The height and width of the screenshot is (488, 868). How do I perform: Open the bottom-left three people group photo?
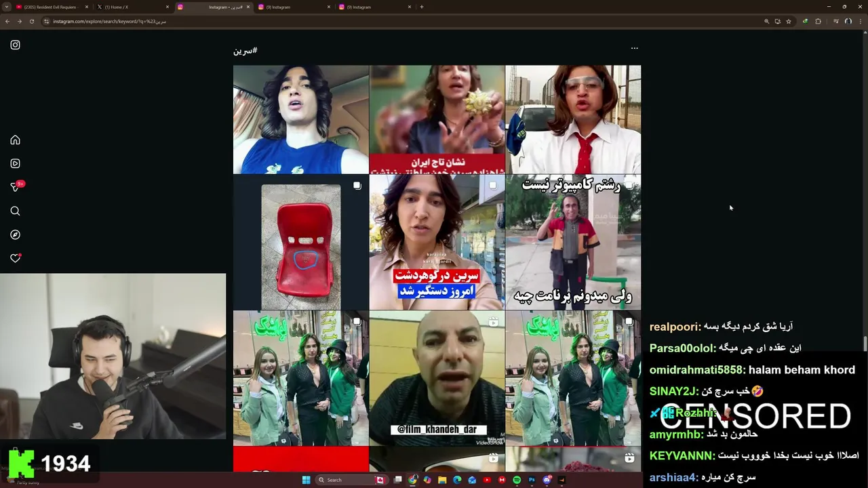301,378
